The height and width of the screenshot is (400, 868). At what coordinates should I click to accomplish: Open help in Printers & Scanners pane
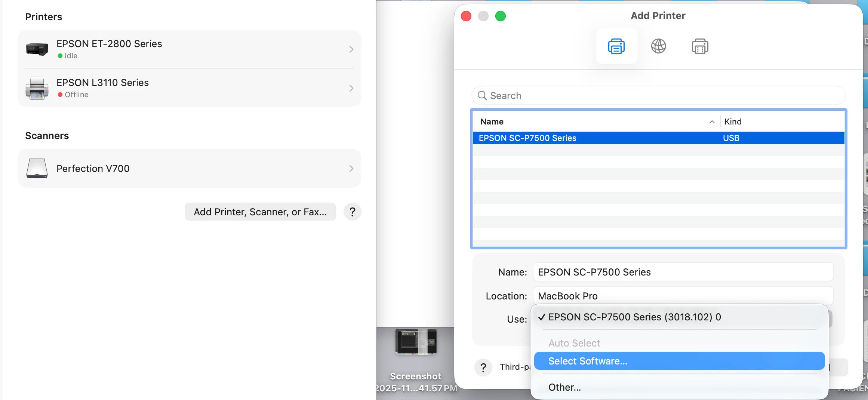pyautogui.click(x=352, y=212)
